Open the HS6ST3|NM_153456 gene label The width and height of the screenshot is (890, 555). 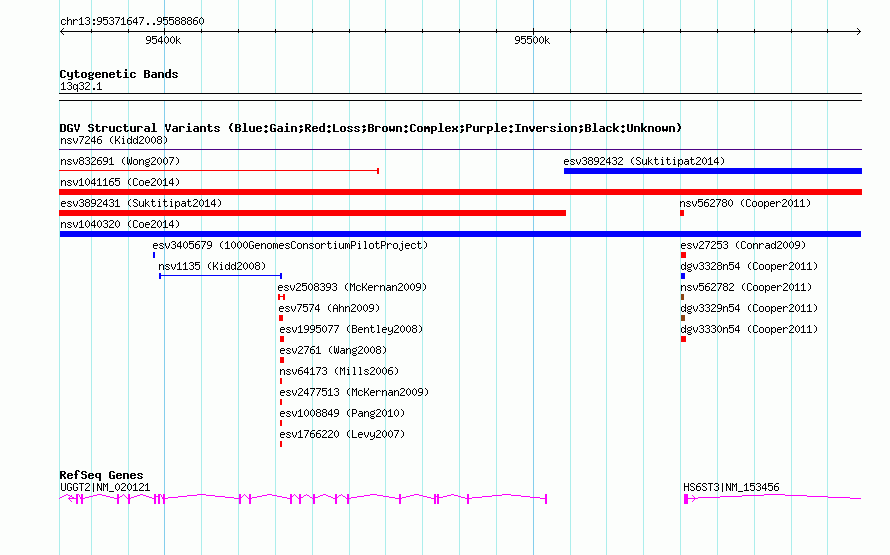(731, 487)
